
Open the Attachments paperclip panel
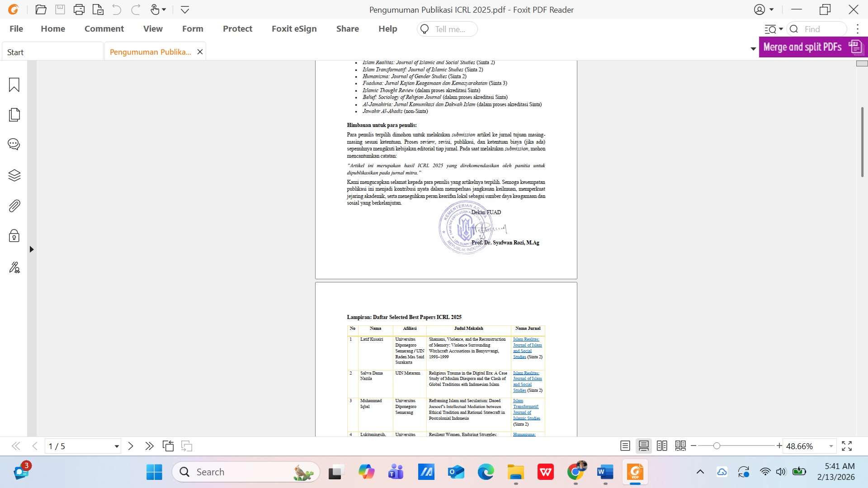[x=14, y=206]
